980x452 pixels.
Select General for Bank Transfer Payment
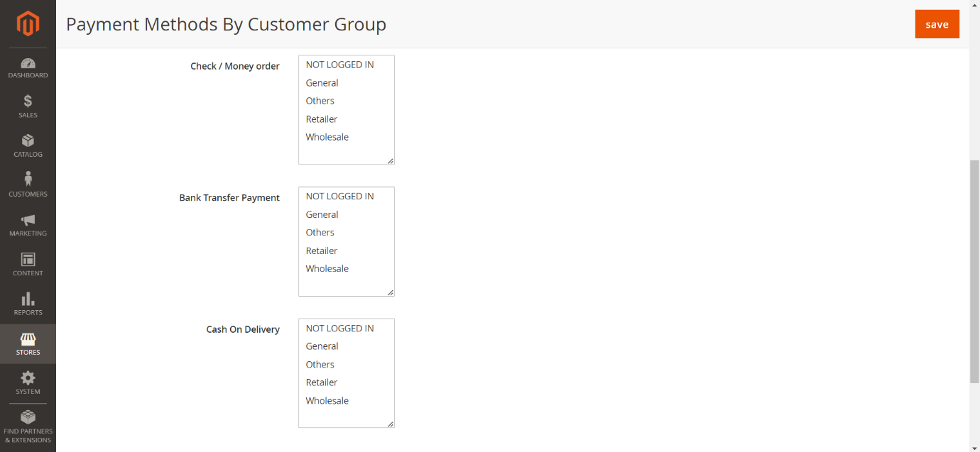322,214
